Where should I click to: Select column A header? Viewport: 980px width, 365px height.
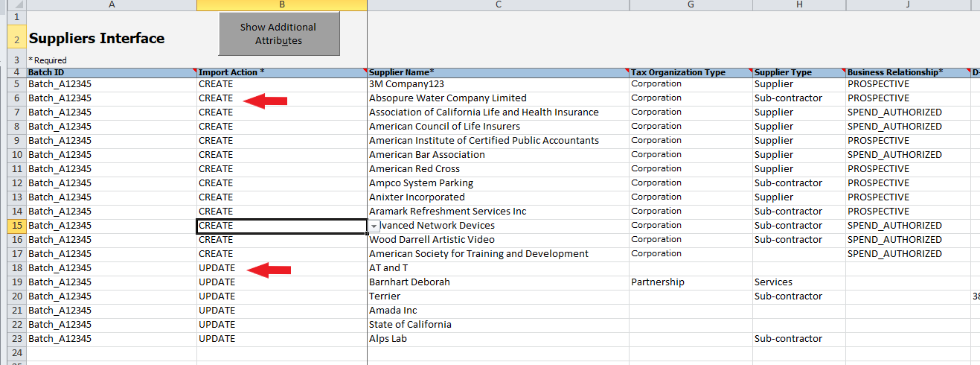click(112, 5)
